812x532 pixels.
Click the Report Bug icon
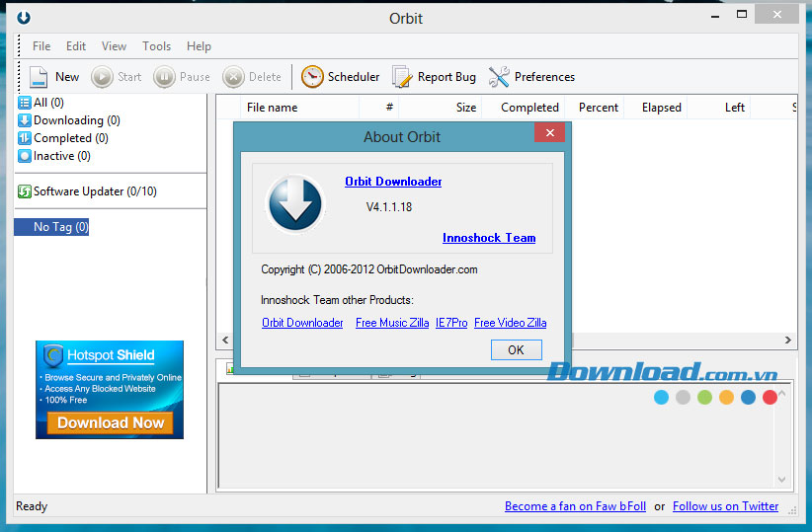pyautogui.click(x=402, y=77)
